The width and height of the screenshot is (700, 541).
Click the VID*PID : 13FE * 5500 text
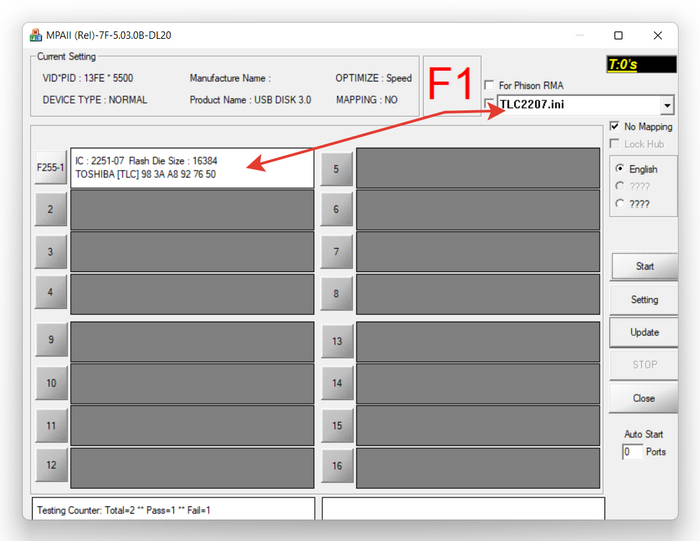pos(88,78)
